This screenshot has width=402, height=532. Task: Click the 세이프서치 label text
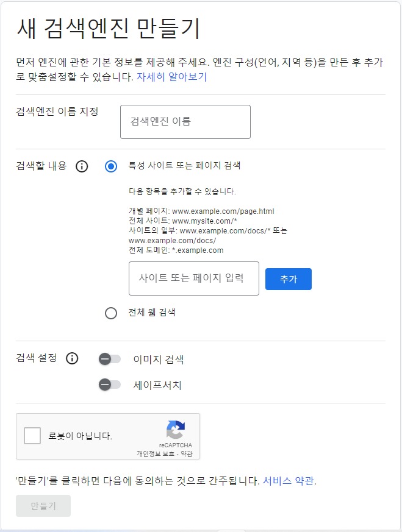157,385
